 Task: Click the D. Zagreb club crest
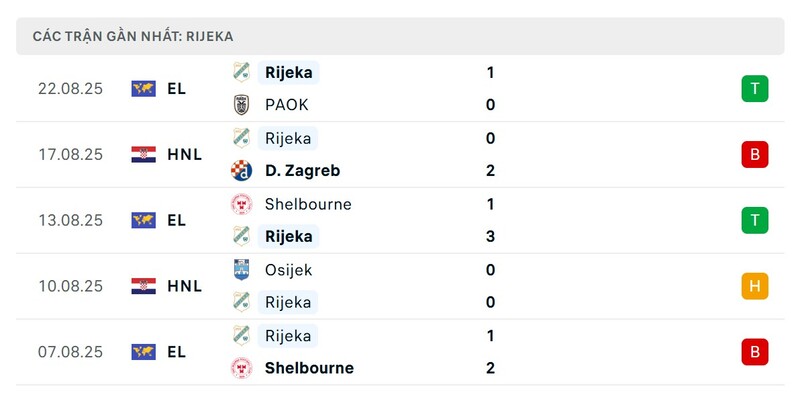[x=241, y=170]
